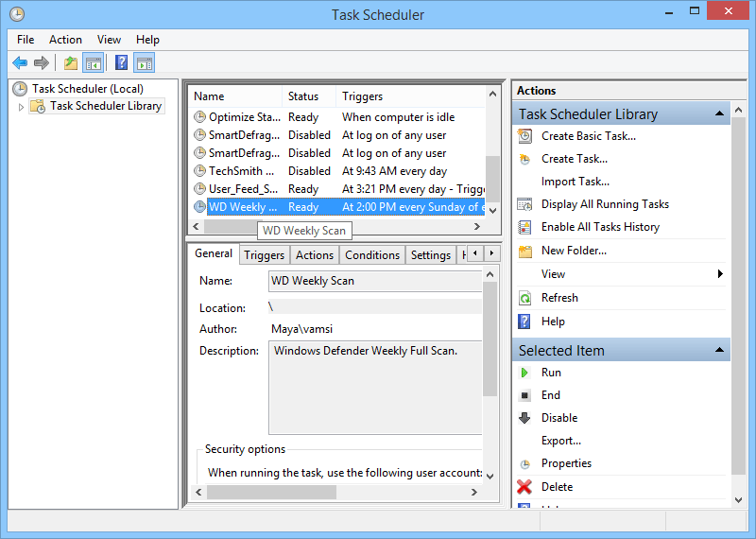Click the Actions pane scroll down arrow
The height and width of the screenshot is (539, 756).
tap(739, 500)
